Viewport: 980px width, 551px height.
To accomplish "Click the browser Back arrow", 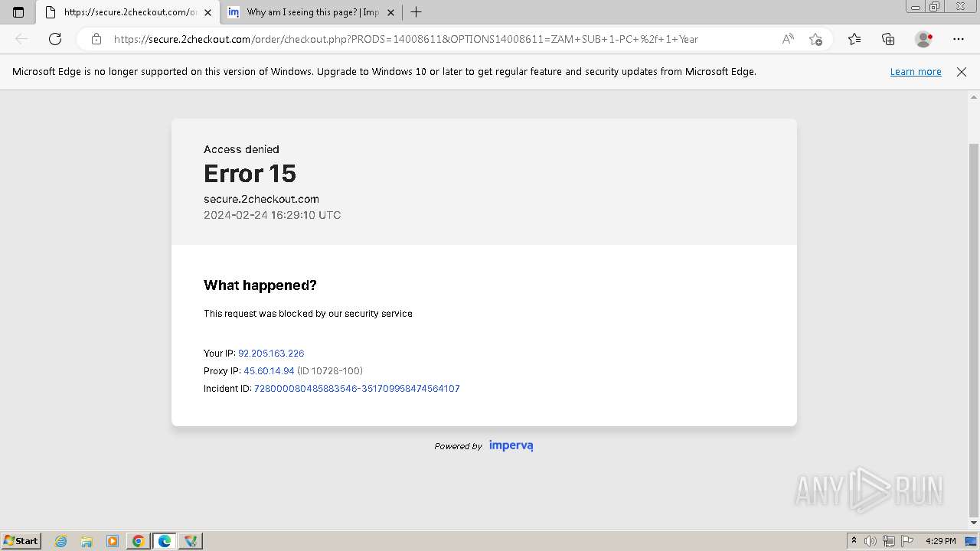I will pyautogui.click(x=21, y=39).
